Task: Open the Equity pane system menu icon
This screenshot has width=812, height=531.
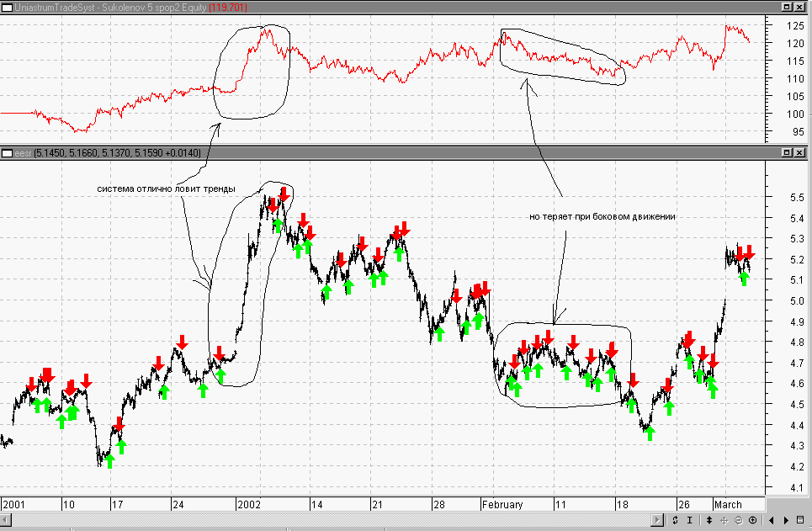Action: 8,8
